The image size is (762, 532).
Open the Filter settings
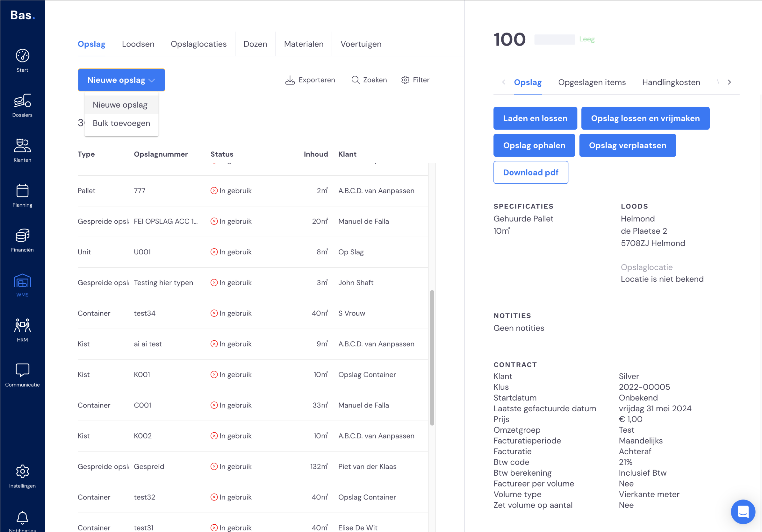pyautogui.click(x=415, y=80)
